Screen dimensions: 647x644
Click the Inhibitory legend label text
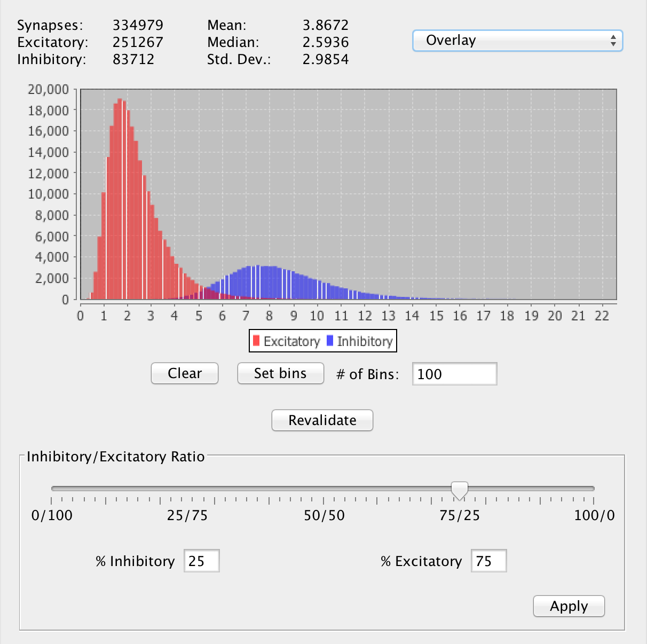(x=365, y=342)
